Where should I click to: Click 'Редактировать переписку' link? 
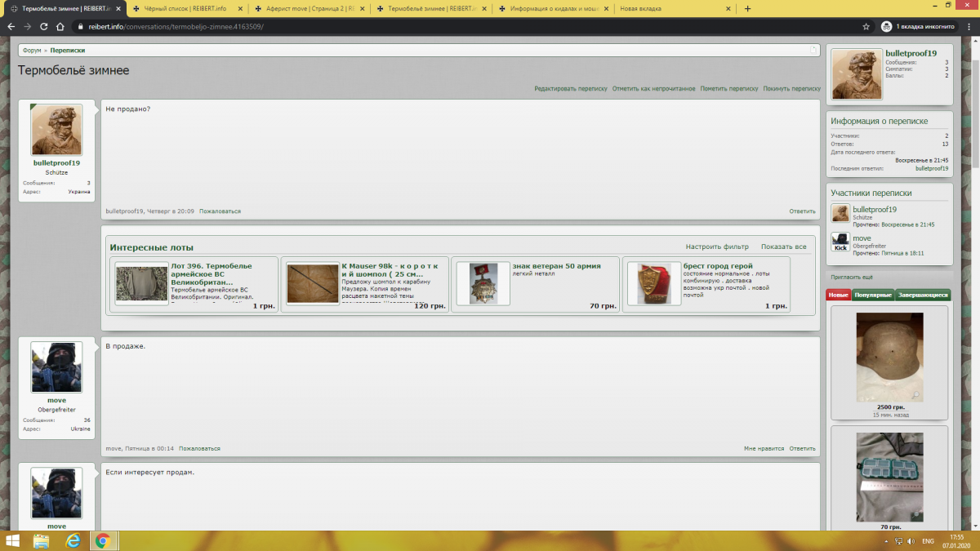pyautogui.click(x=571, y=88)
